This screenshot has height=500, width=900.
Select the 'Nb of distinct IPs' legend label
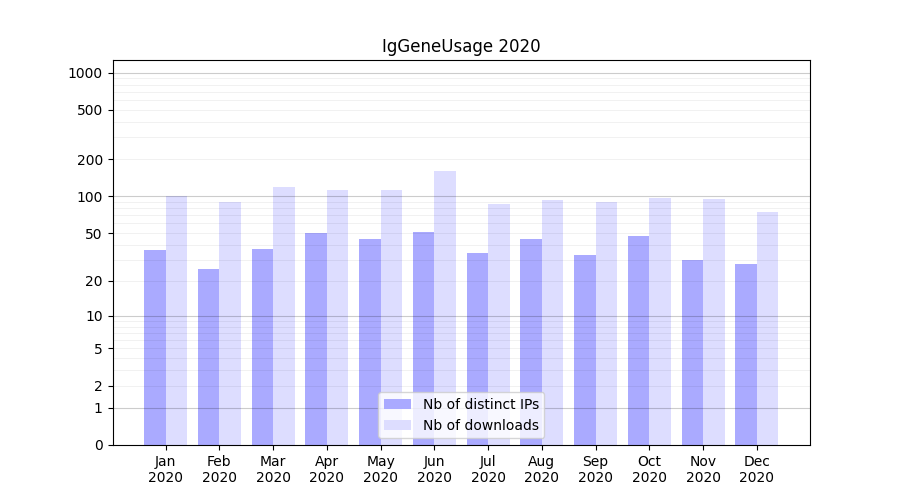click(480, 404)
